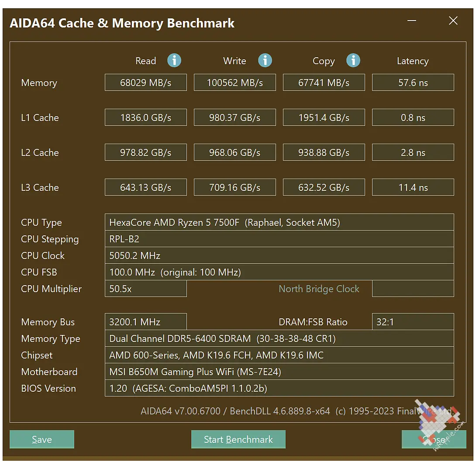The image size is (476, 462).
Task: Click the Memory Bus value 3200.1 MHz
Action: coord(146,321)
